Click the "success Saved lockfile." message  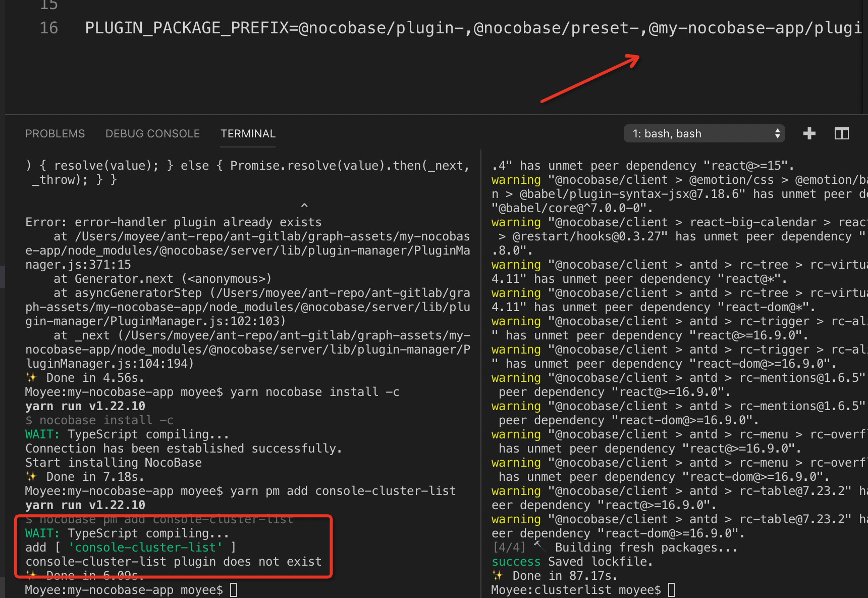click(x=572, y=561)
